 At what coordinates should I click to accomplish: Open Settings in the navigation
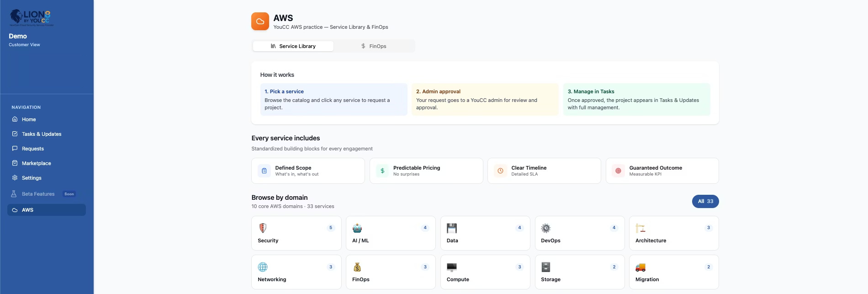[x=47, y=178]
